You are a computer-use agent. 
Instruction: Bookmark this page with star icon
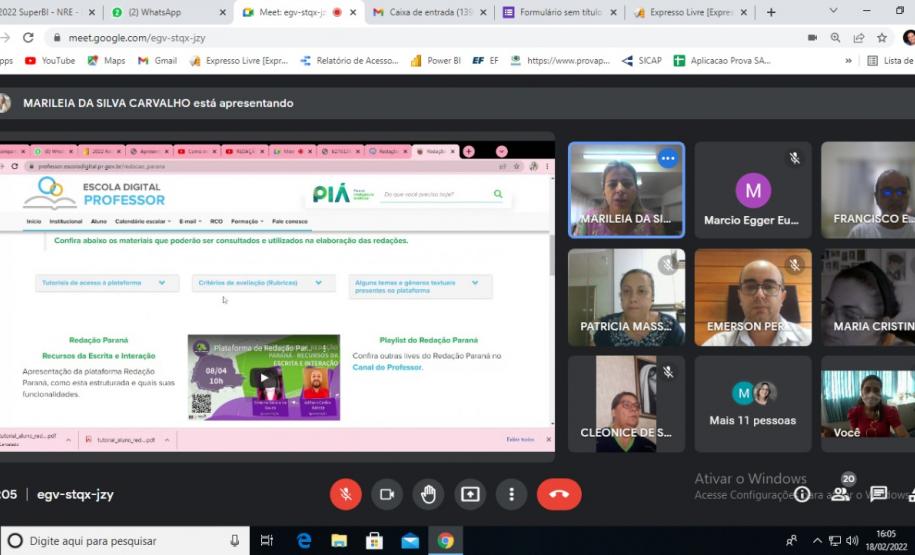882,37
